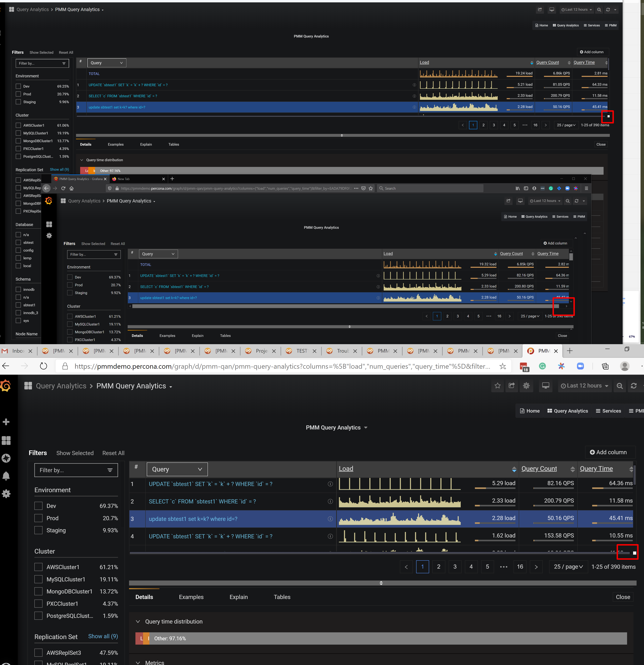Viewport: 644px width, 665px height.
Task: Click cycle view mode monitor icon
Action: tap(546, 386)
